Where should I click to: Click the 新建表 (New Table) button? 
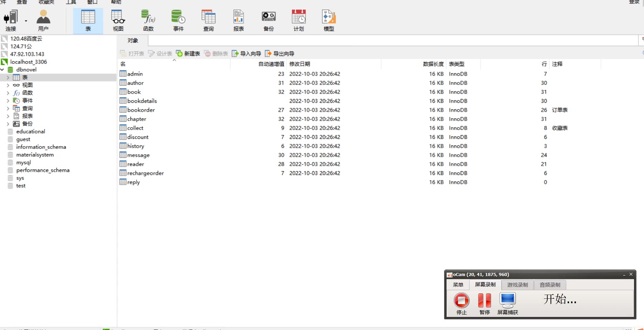pos(188,54)
